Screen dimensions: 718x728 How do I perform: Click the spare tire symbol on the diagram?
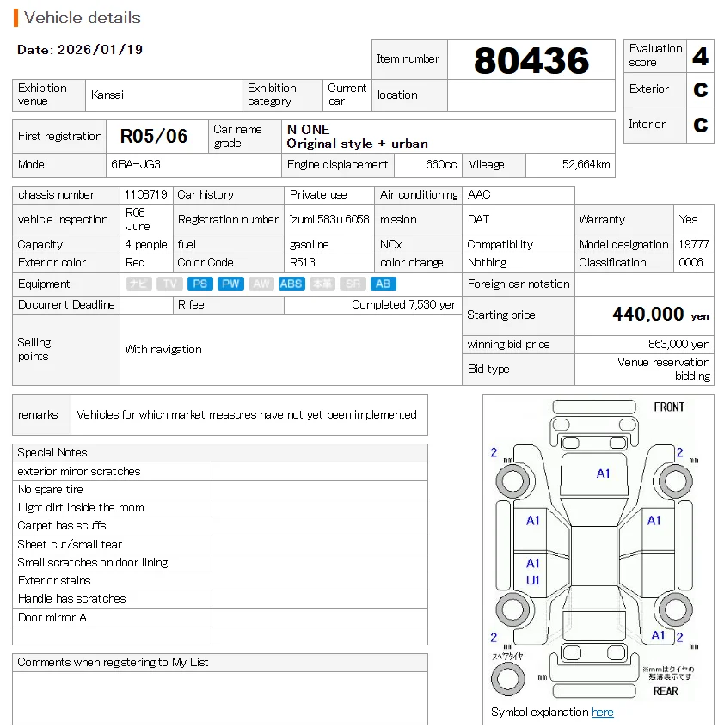pos(509,676)
